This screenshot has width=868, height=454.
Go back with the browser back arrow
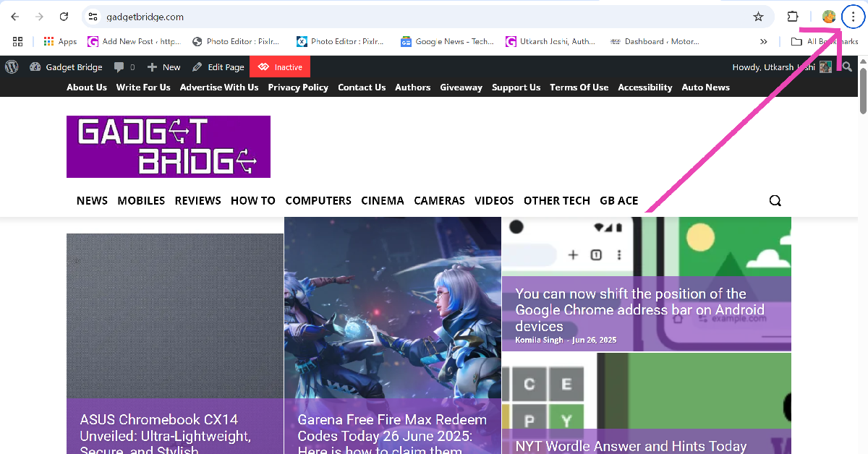14,17
